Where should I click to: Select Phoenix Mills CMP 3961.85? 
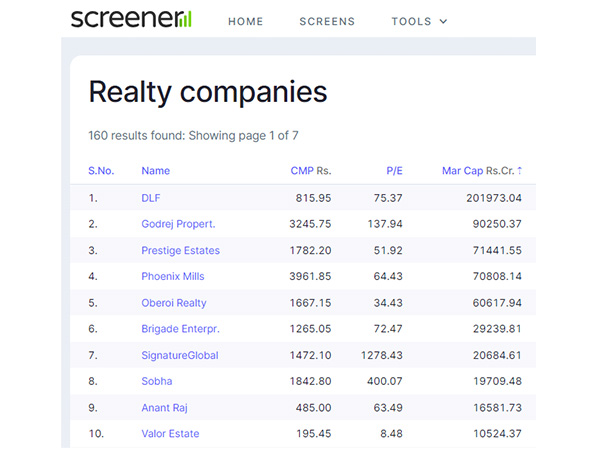point(310,276)
